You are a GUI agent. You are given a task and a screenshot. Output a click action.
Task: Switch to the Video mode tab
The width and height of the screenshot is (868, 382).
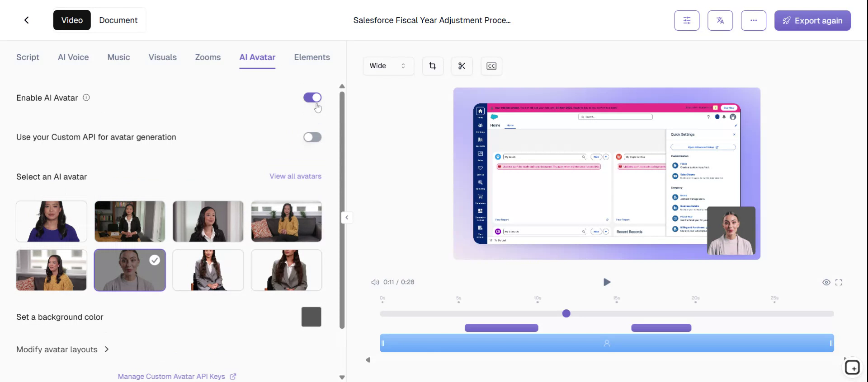point(72,20)
